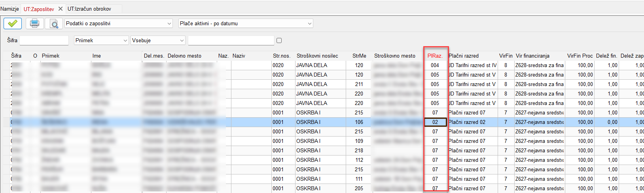Click the Delež fin. cell showing 0,00
This screenshot has height=193, width=644.
click(607, 122)
